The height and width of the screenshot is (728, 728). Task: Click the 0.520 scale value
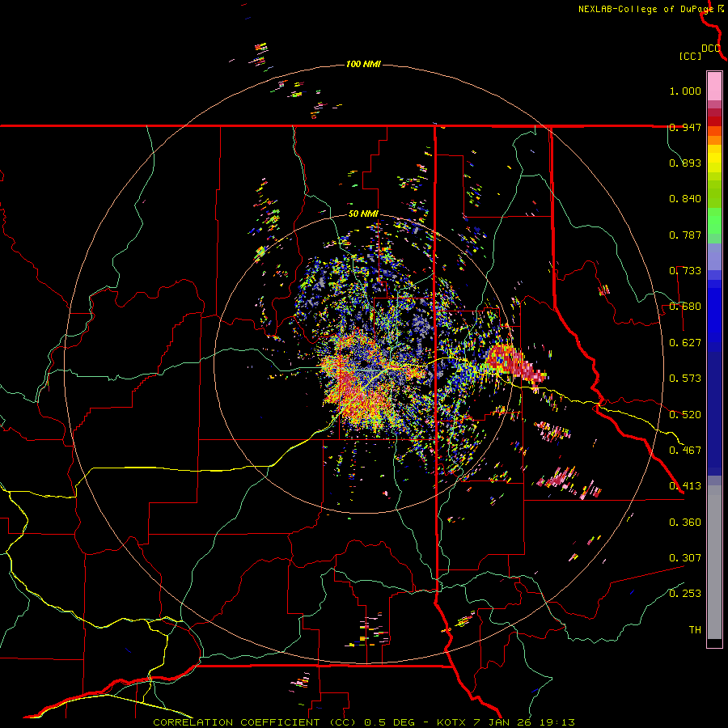685,415
